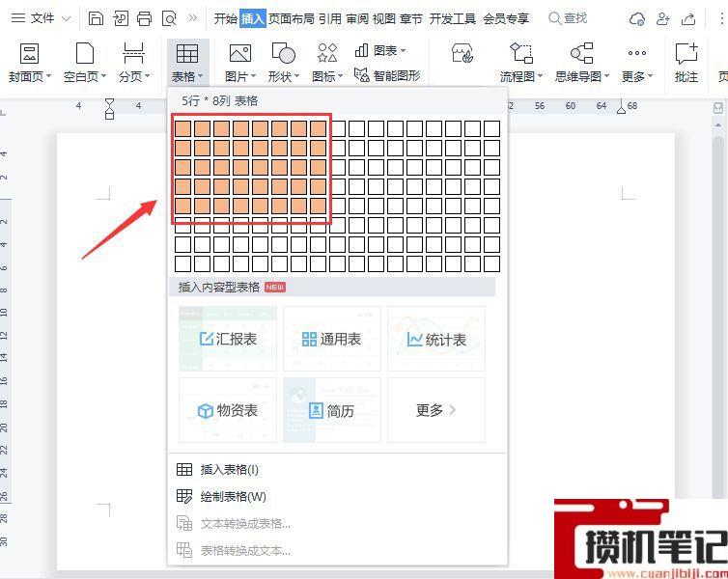The height and width of the screenshot is (579, 728).
Task: Open the 图表 chart dropdown
Action: 379,50
